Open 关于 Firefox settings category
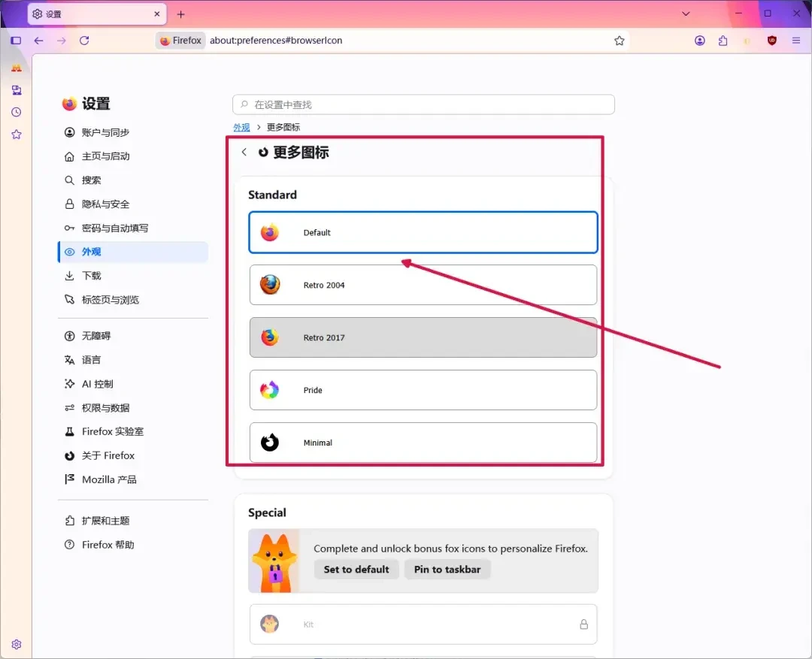The height and width of the screenshot is (659, 812). point(133,455)
